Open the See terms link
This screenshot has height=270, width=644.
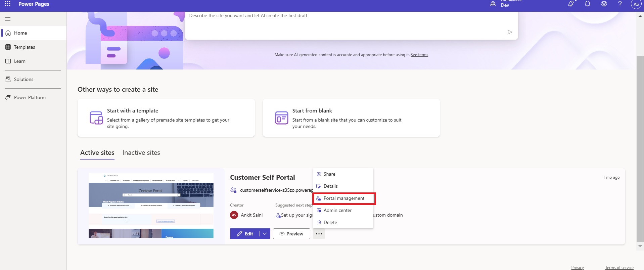419,55
